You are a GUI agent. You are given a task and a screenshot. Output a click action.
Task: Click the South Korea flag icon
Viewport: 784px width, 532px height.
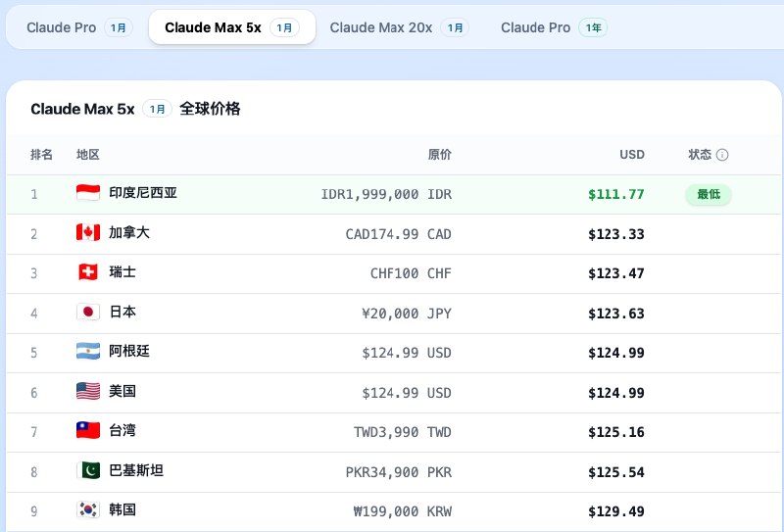click(x=88, y=510)
